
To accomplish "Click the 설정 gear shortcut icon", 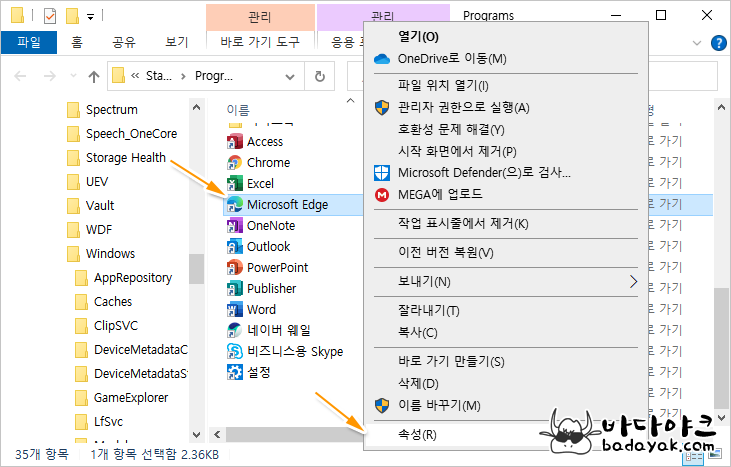I will click(234, 372).
